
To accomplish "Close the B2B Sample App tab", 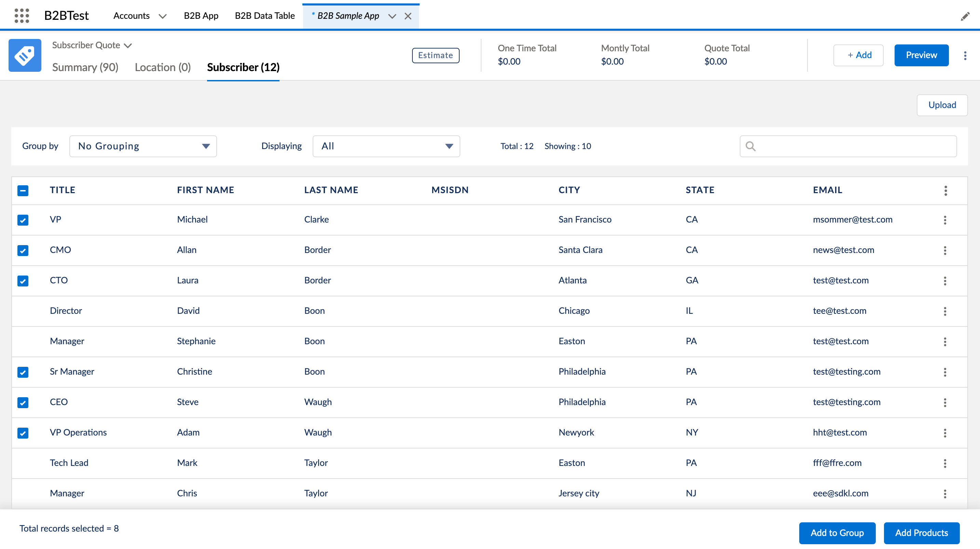I will [x=408, y=16].
